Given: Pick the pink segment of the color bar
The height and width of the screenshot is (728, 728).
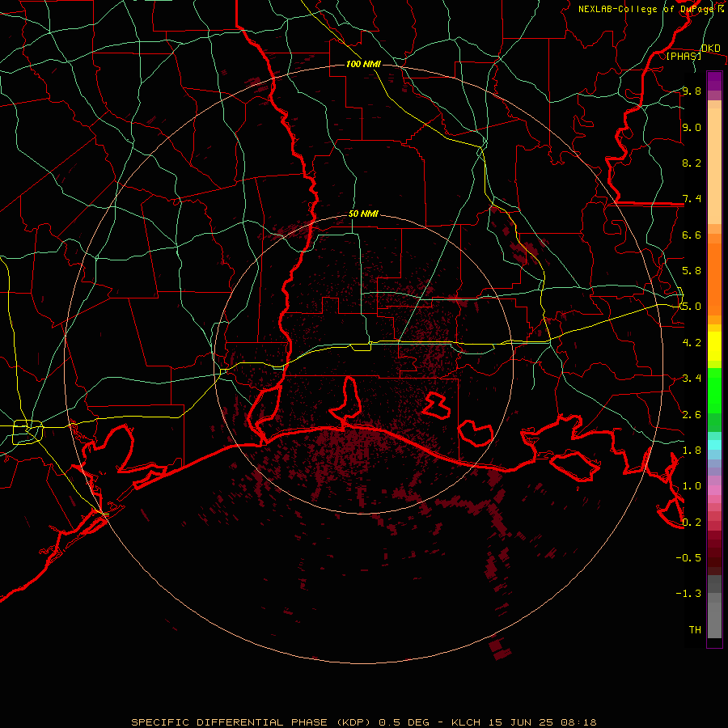Looking at the screenshot, I should [714, 490].
